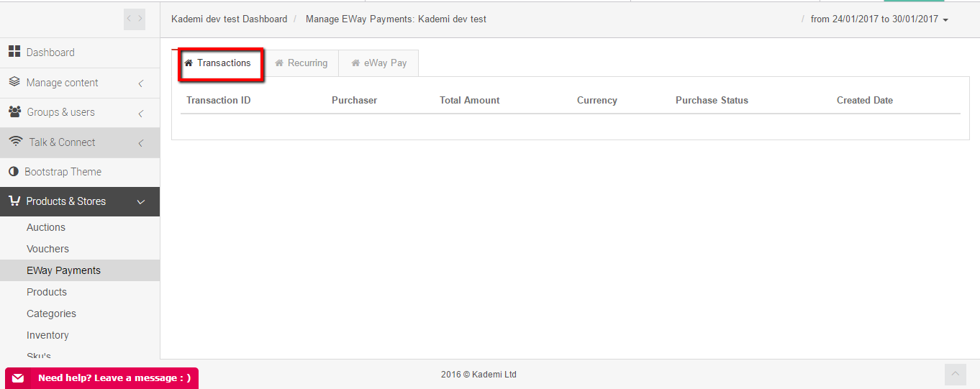Toggle the sidebar collapse arrows button
This screenshot has height=389, width=980.
click(x=135, y=19)
